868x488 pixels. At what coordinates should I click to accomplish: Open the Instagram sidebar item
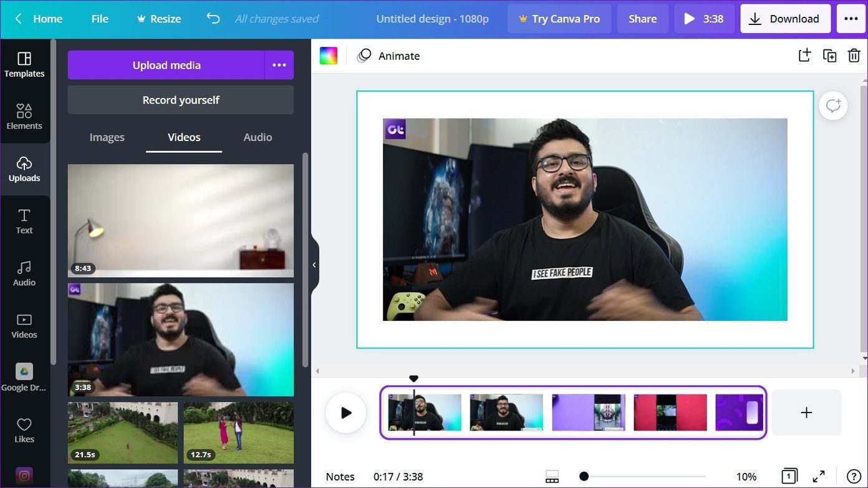click(x=24, y=476)
